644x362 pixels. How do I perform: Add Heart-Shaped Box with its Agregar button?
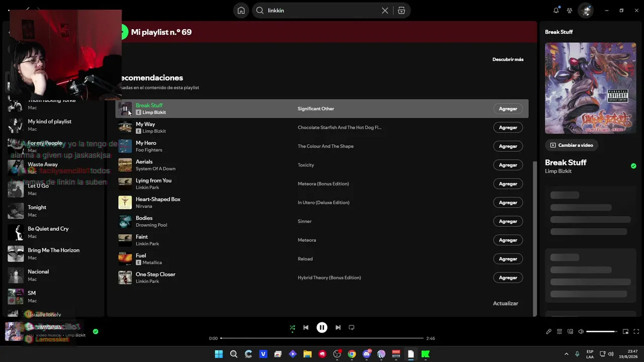[508, 203]
